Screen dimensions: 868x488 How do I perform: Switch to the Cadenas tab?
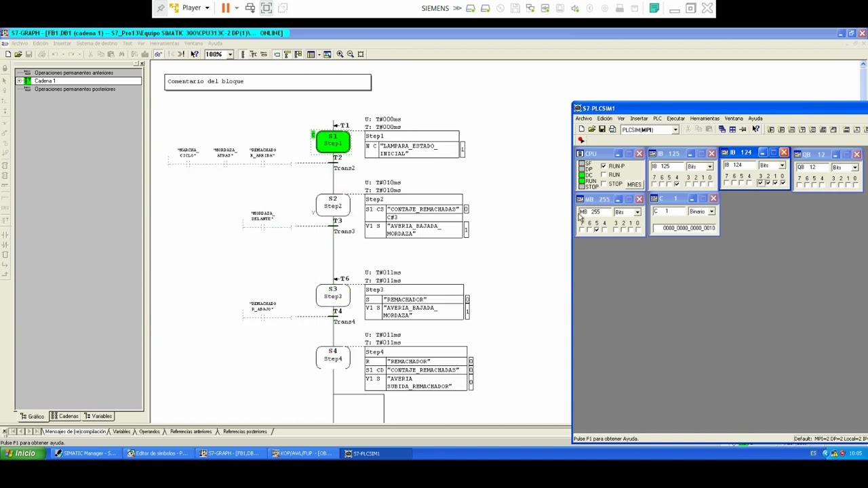pos(64,416)
